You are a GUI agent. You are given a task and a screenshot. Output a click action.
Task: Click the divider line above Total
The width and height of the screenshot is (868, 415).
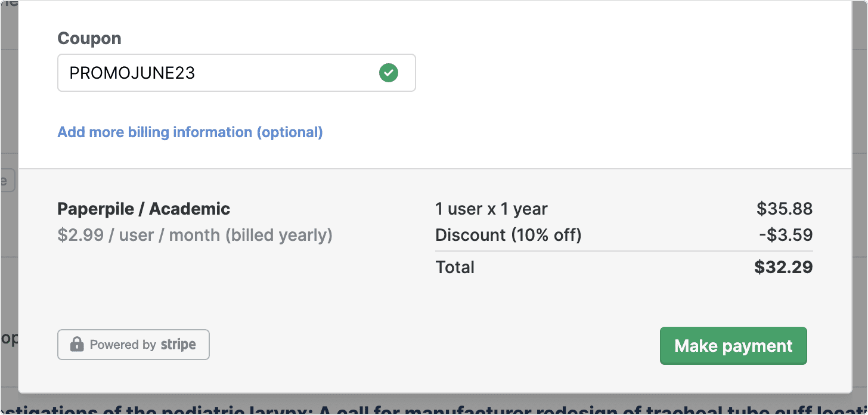624,251
